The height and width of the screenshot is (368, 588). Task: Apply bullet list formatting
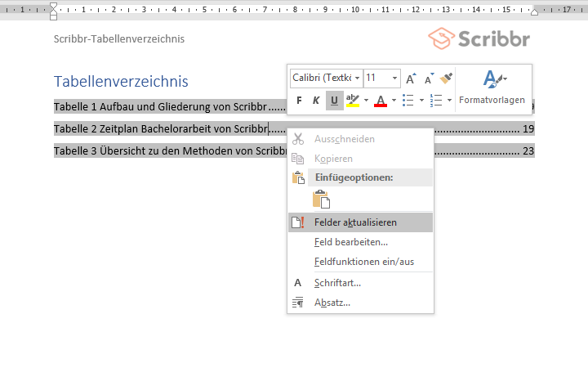click(x=408, y=101)
